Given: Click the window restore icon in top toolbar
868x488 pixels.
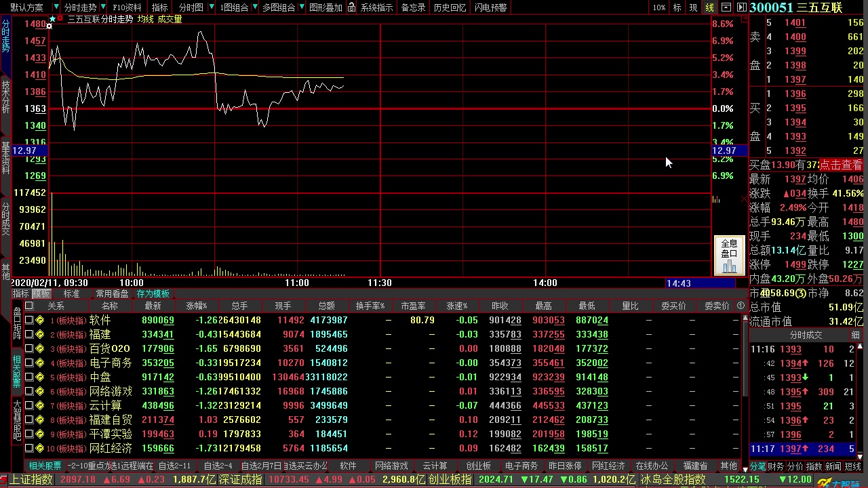Looking at the screenshot, I should pyautogui.click(x=726, y=7).
